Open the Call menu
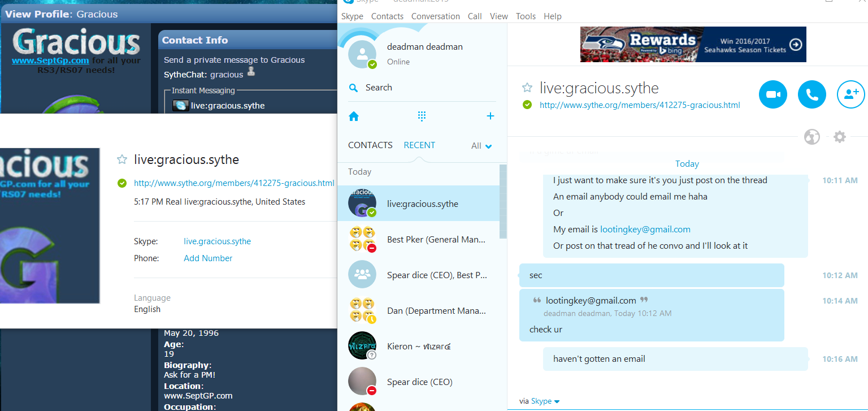The height and width of the screenshot is (411, 868). coord(475,16)
